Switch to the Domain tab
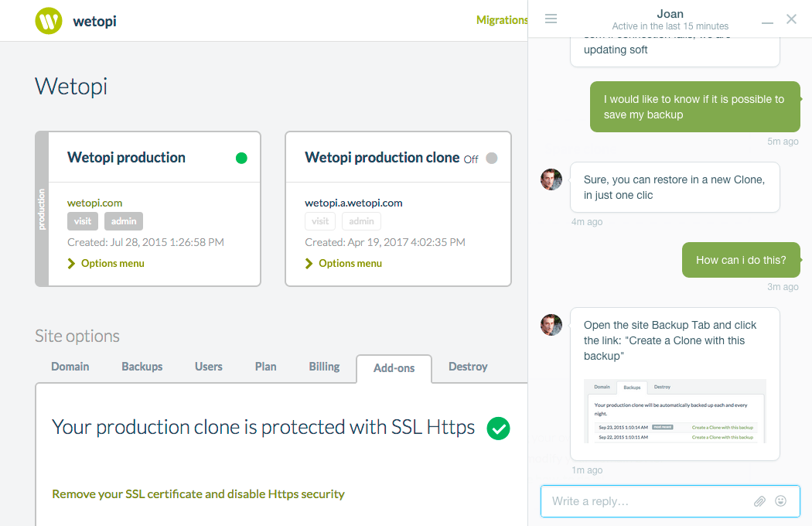The image size is (812, 526). (70, 367)
